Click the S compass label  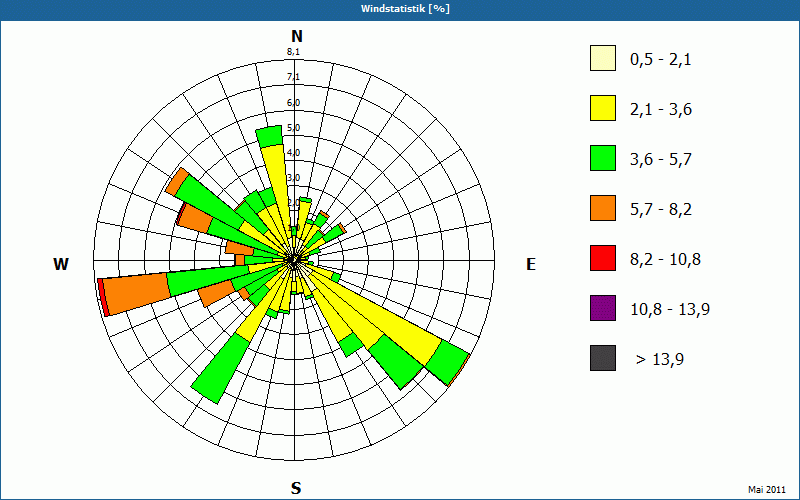[296, 488]
